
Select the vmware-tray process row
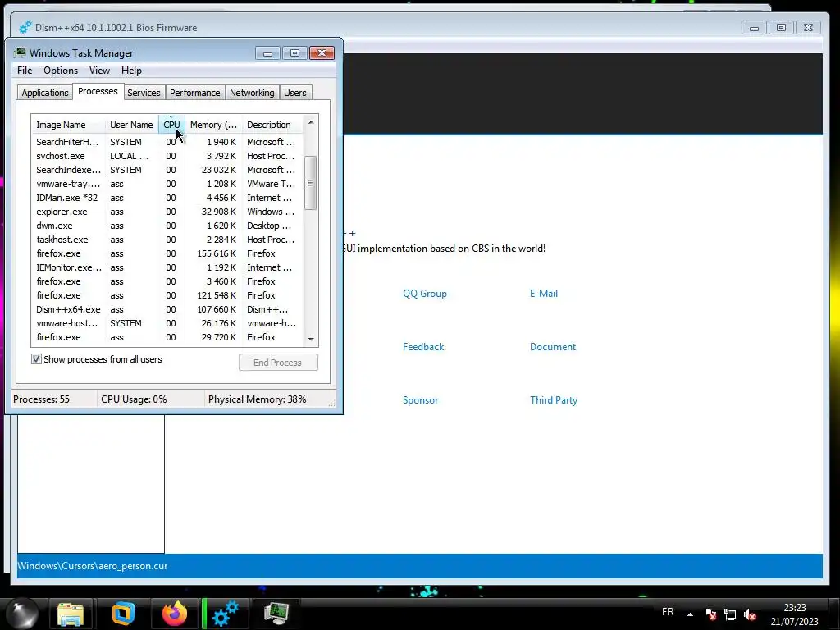(x=167, y=184)
